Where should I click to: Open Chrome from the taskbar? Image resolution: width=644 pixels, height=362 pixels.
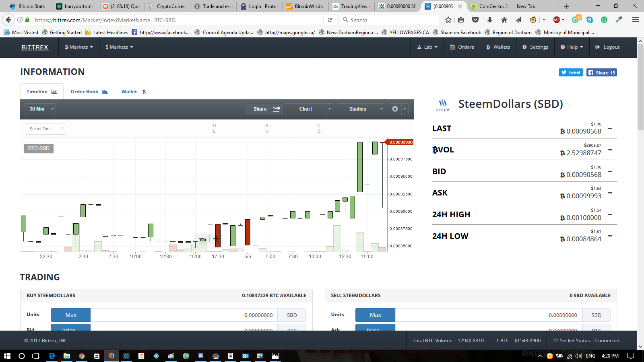pyautogui.click(x=82, y=356)
